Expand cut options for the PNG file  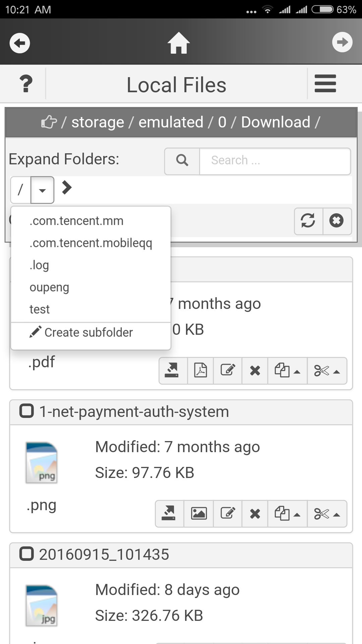(327, 514)
